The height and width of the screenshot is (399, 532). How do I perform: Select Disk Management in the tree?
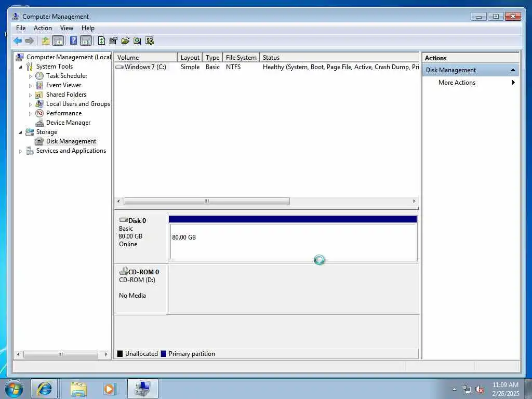click(x=71, y=141)
